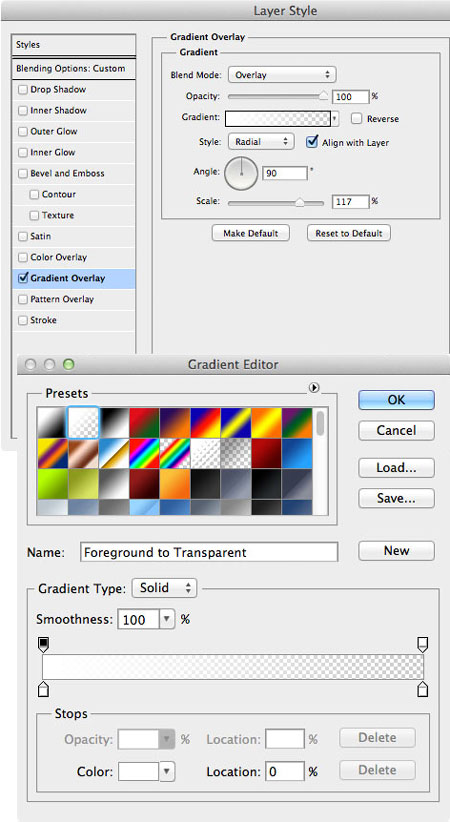This screenshot has width=450, height=822.
Task: Create a New gradient preset
Action: coord(397,550)
